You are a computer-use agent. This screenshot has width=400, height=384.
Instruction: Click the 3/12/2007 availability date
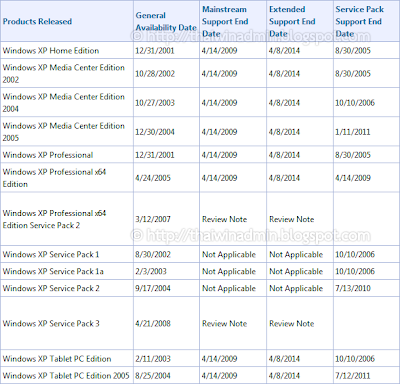pyautogui.click(x=153, y=219)
